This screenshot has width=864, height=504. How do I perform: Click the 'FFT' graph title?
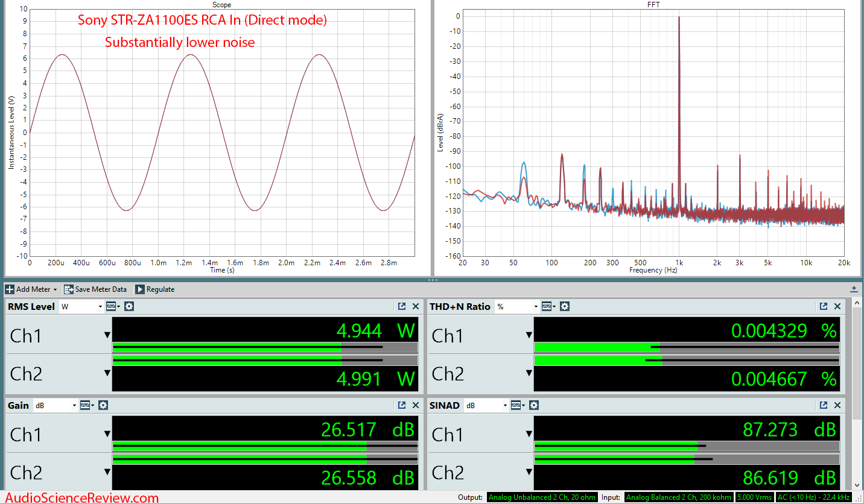point(655,5)
